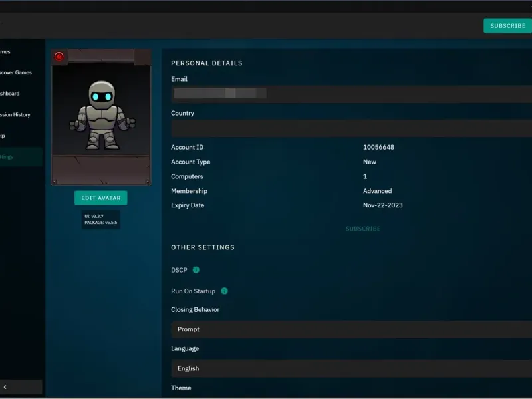
Task: Click the Account Type value New
Action: [x=370, y=162]
